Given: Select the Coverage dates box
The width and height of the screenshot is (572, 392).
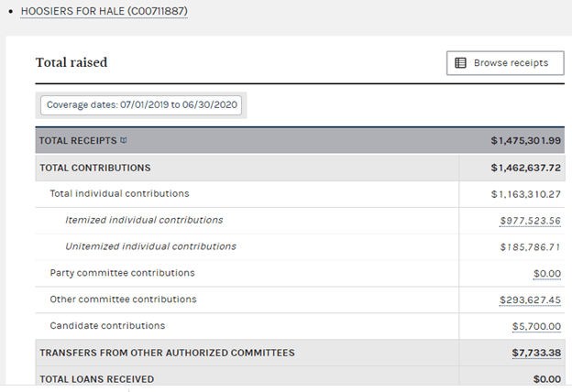Looking at the screenshot, I should [142, 105].
